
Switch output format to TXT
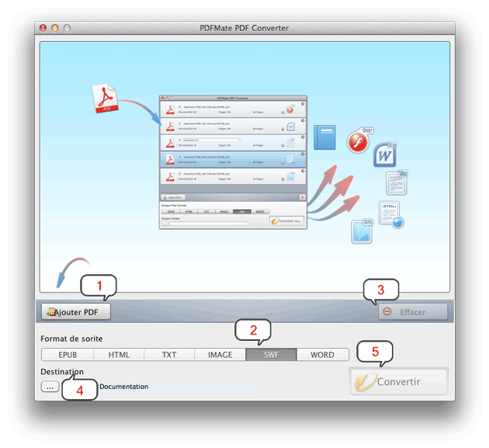coord(169,355)
